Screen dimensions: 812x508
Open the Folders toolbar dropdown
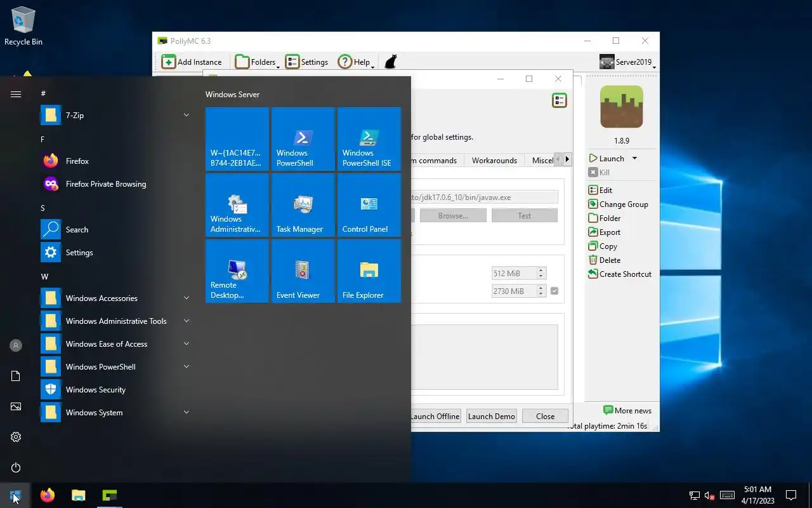coord(257,62)
